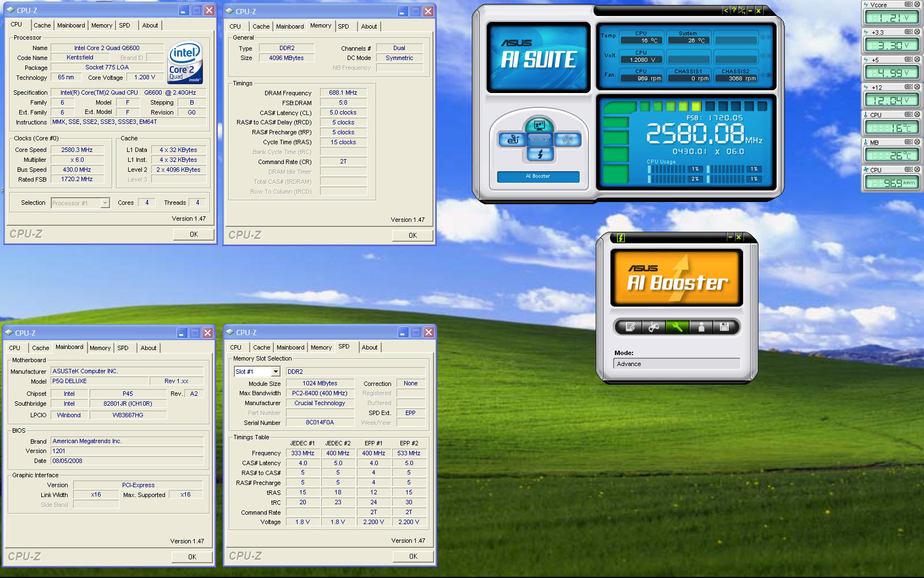This screenshot has width=924, height=578.
Task: Click OK in the SPD CPU-Z window
Action: pyautogui.click(x=413, y=557)
